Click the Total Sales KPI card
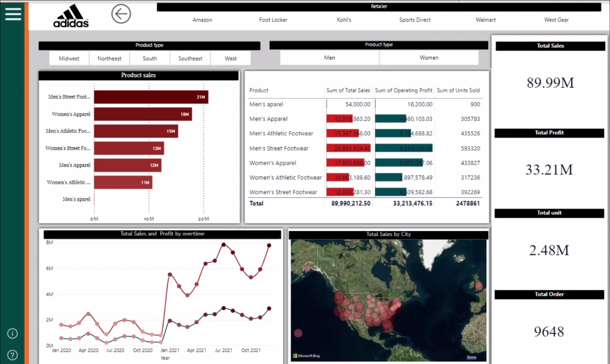Viewport: 610px width, 364px height. pos(549,83)
